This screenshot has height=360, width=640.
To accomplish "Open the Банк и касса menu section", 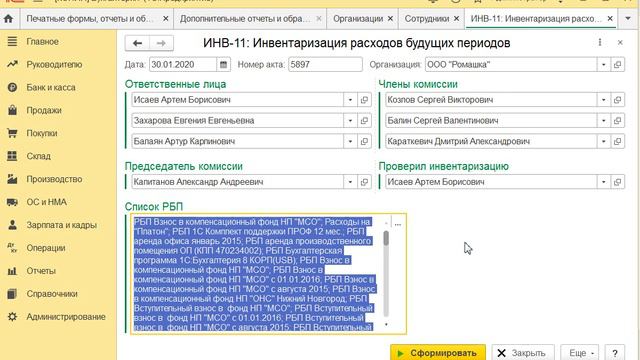I will click(x=51, y=87).
